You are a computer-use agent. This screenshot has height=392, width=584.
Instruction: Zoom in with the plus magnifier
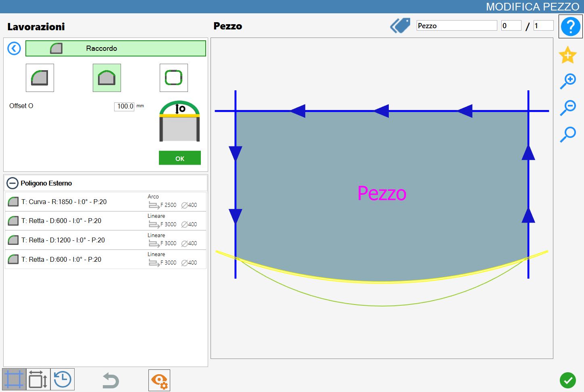[568, 81]
